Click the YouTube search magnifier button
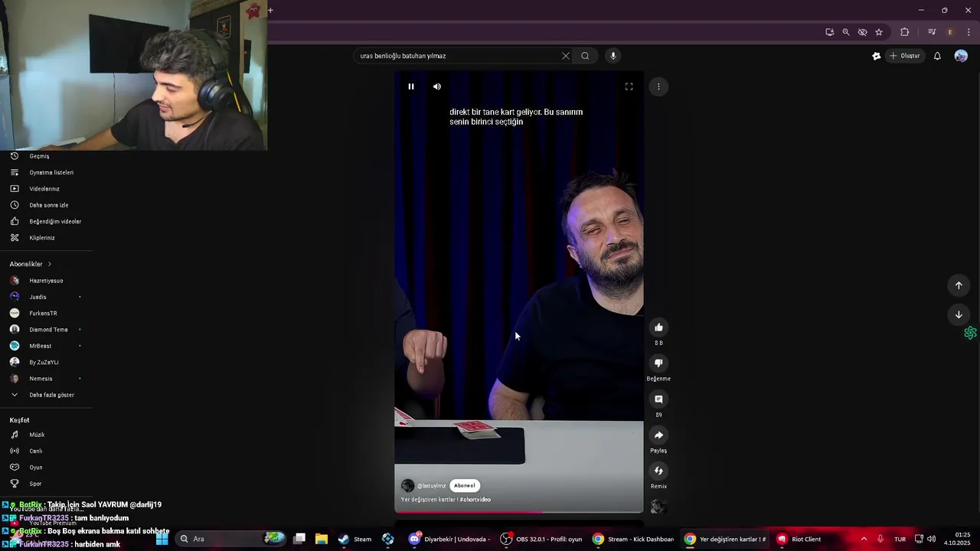Viewport: 980px width, 551px height. 585,56
